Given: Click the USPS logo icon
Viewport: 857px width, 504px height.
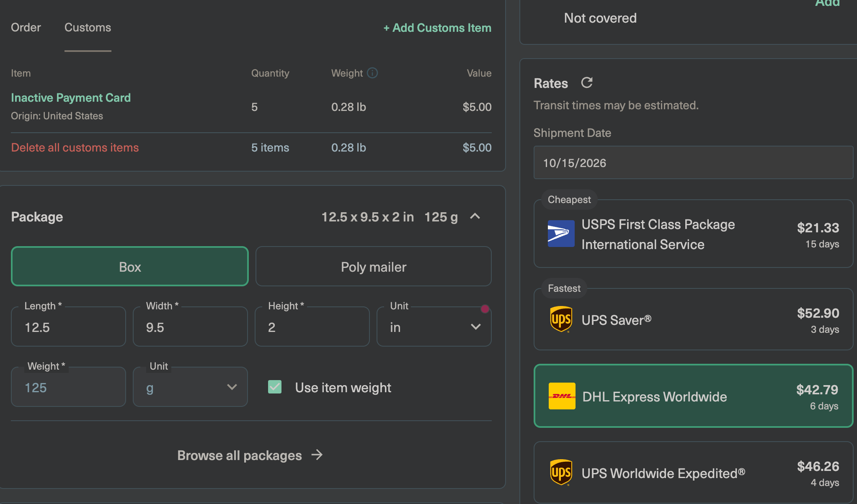Looking at the screenshot, I should (561, 234).
